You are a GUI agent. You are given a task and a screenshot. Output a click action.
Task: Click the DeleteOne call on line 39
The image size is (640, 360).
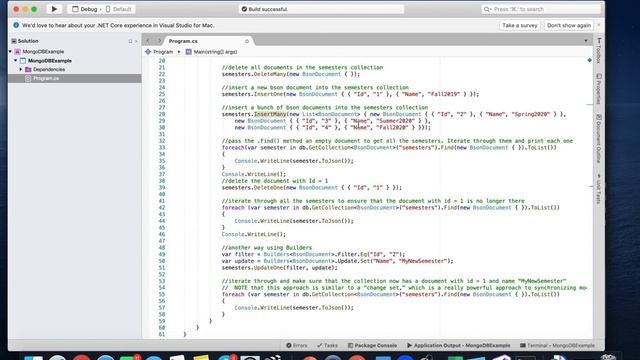click(269, 188)
